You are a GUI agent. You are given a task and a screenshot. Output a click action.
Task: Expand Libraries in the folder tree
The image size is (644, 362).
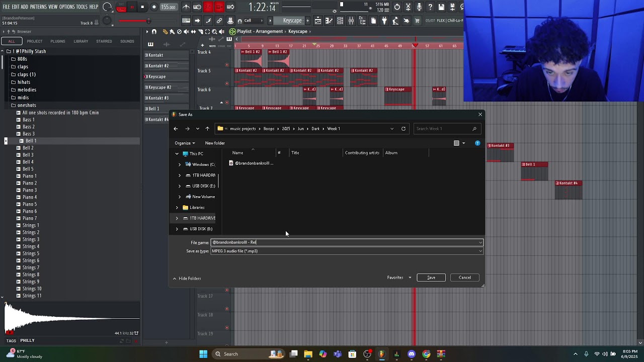point(177,207)
